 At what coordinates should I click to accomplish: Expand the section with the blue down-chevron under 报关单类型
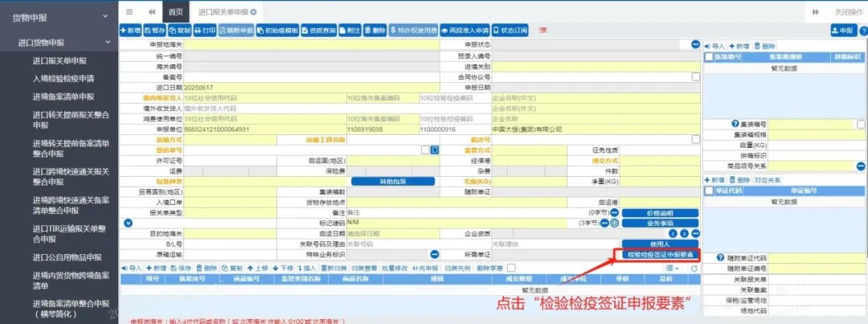128,223
